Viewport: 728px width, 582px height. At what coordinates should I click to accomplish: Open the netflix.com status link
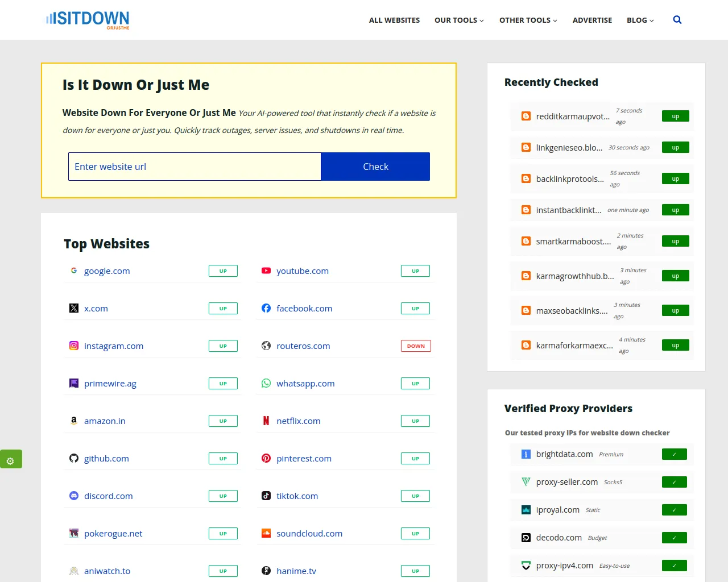(x=299, y=421)
